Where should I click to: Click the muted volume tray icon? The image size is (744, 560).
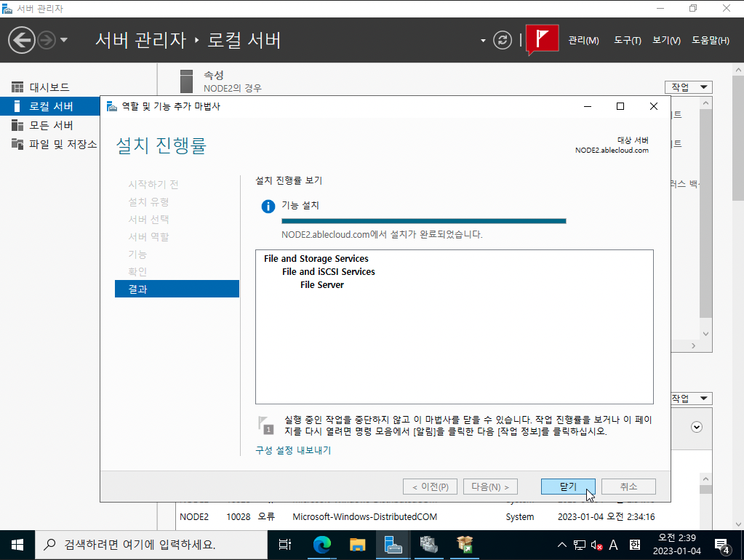596,545
